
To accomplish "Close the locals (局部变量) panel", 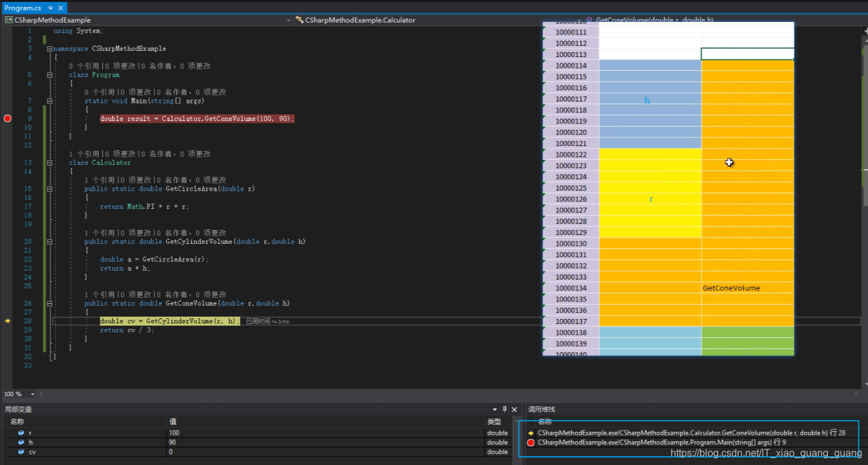I will point(515,409).
